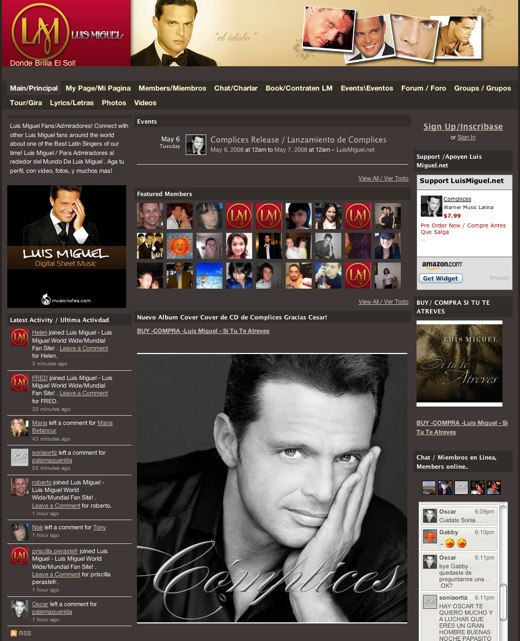Click Leave a Comment for FRED
The width and height of the screenshot is (520, 641).
click(x=84, y=393)
